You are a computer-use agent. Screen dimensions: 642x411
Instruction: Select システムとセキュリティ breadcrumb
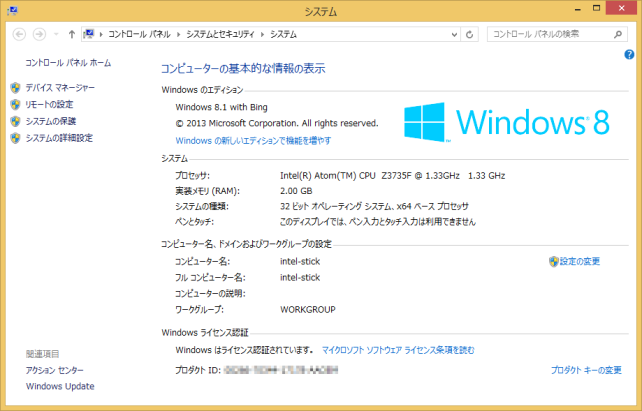tap(220, 34)
